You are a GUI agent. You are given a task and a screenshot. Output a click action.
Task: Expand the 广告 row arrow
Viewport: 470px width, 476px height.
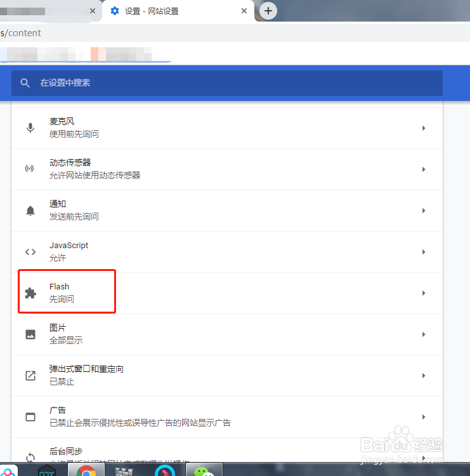point(424,417)
